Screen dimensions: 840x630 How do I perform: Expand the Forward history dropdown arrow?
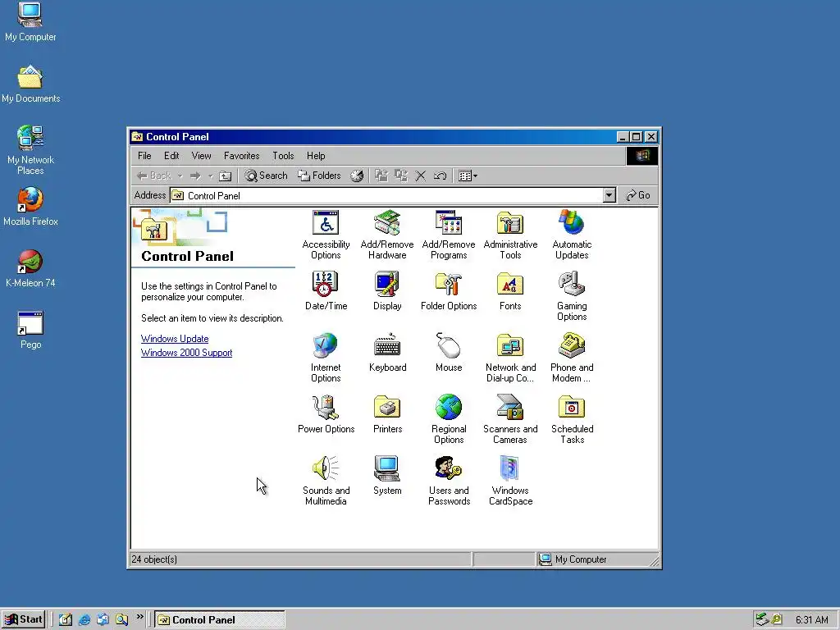point(211,176)
